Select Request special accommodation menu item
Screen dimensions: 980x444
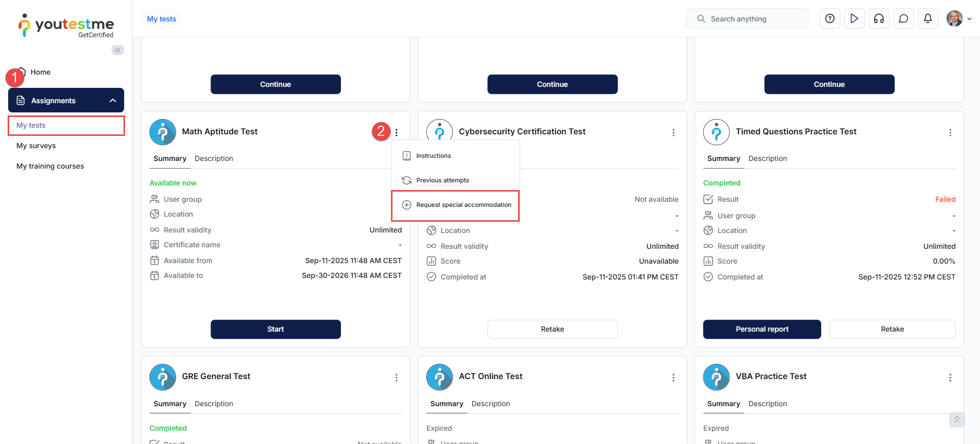tap(463, 205)
